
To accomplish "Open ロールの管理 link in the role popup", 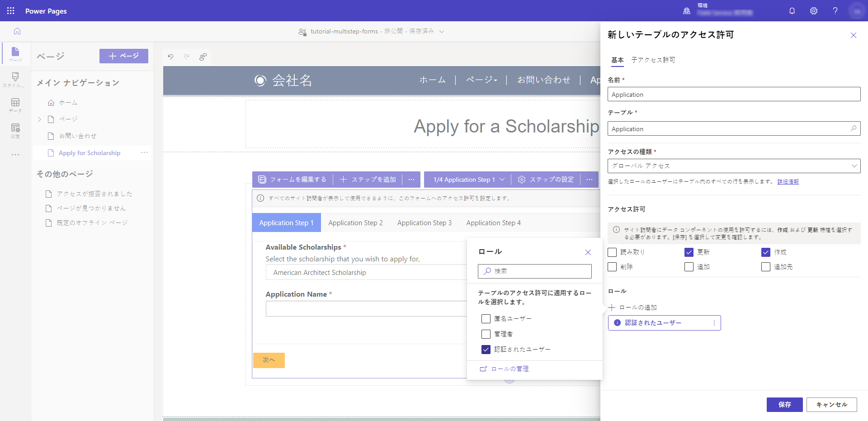I will (509, 369).
